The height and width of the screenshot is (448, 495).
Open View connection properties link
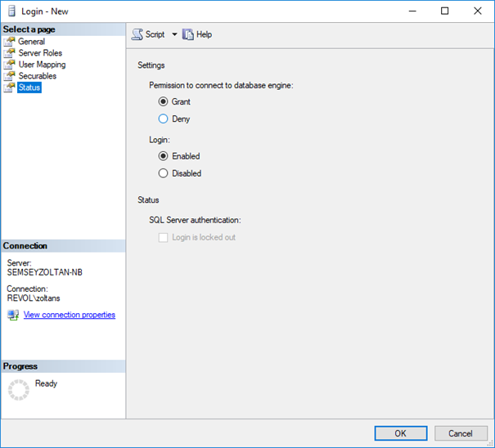tap(70, 315)
